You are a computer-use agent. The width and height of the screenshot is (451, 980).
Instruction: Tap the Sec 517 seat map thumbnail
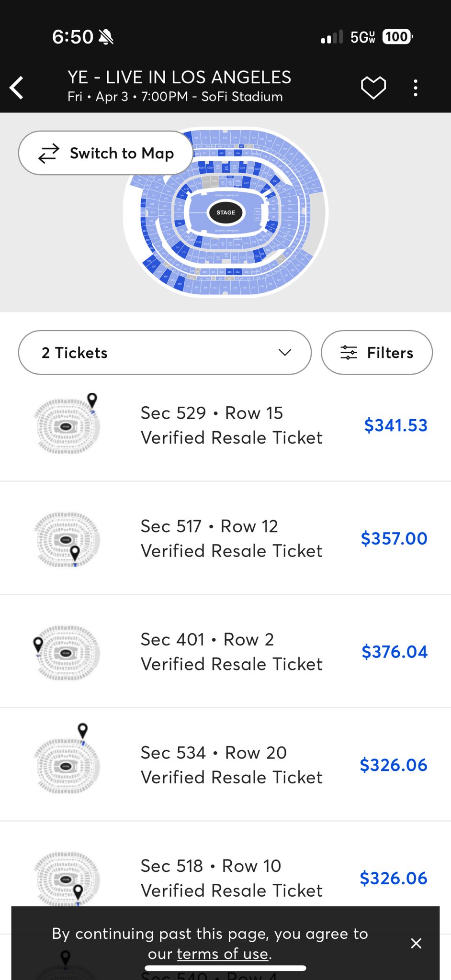[66, 539]
